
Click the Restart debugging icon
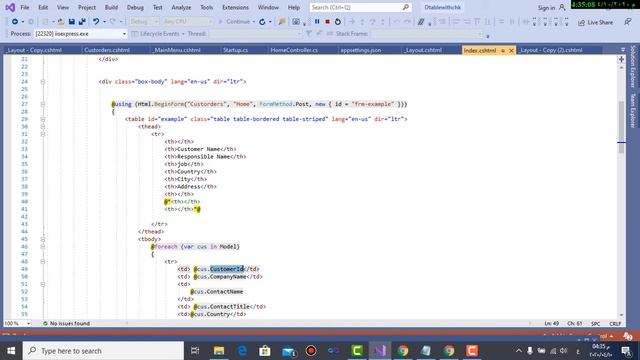click(x=338, y=22)
